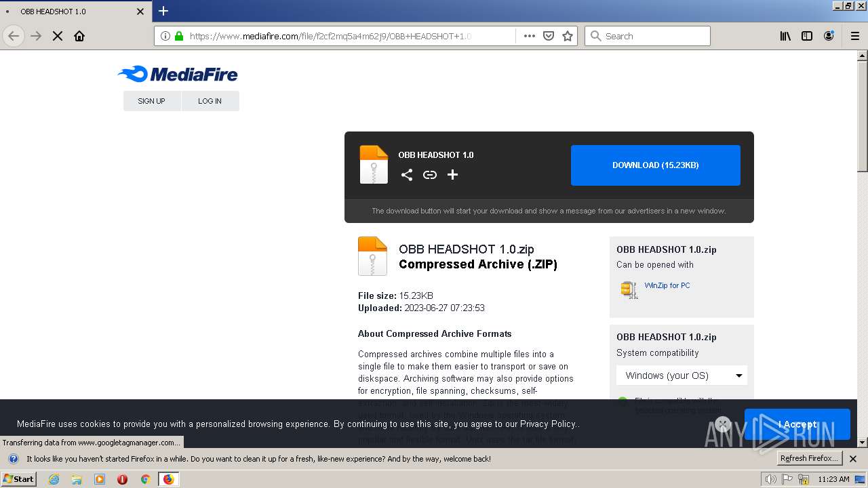Screen dimensions: 868x488
Task: Bookmark this page with the star icon
Action: point(568,36)
